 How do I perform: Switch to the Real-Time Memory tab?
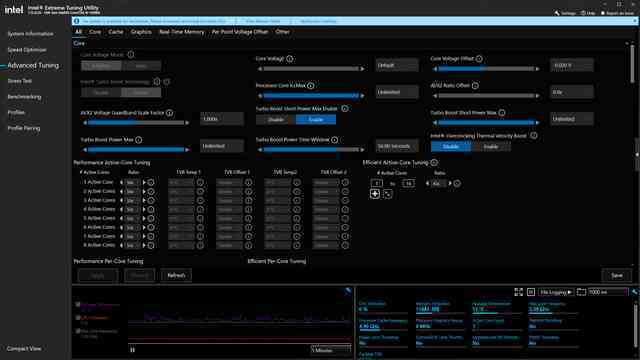[182, 32]
